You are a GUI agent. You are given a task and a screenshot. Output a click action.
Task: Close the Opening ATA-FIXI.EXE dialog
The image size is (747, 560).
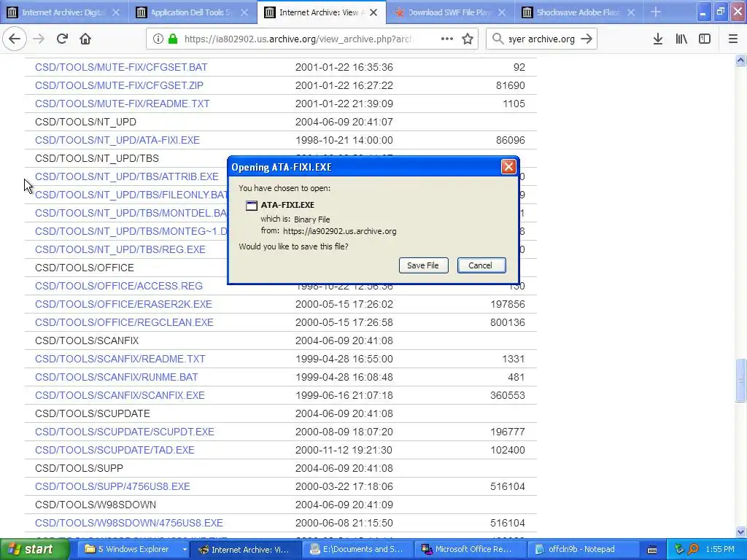pos(508,167)
